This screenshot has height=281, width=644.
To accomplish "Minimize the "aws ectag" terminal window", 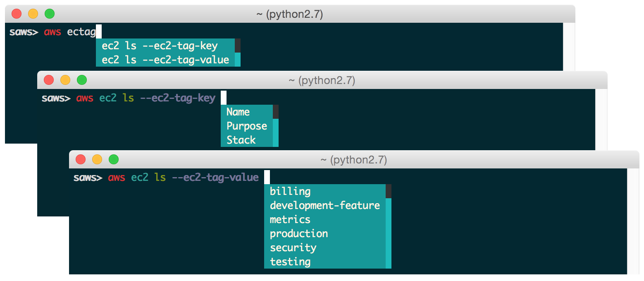I will [33, 14].
